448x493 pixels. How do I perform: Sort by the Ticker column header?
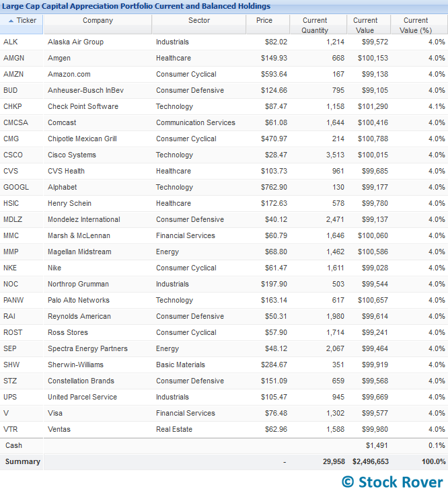[x=22, y=24]
